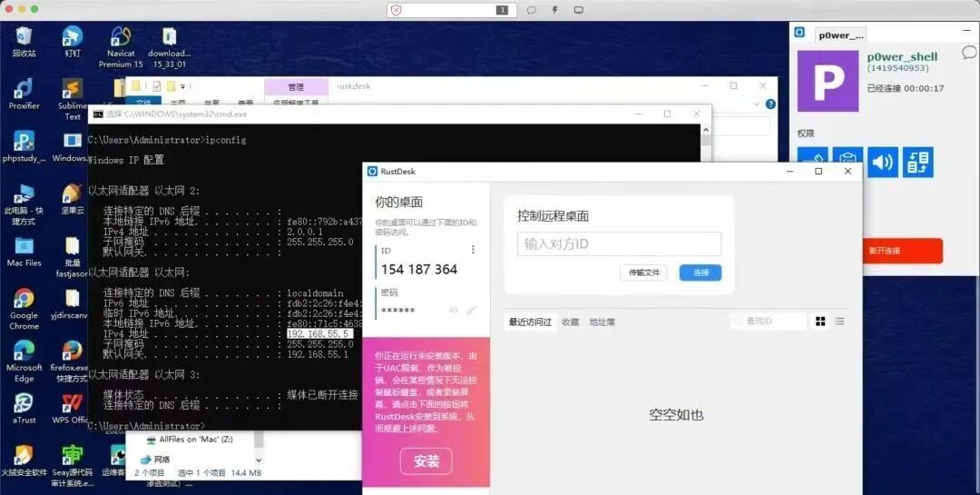Open the Navicat Premium 15 shortcut

tap(121, 47)
